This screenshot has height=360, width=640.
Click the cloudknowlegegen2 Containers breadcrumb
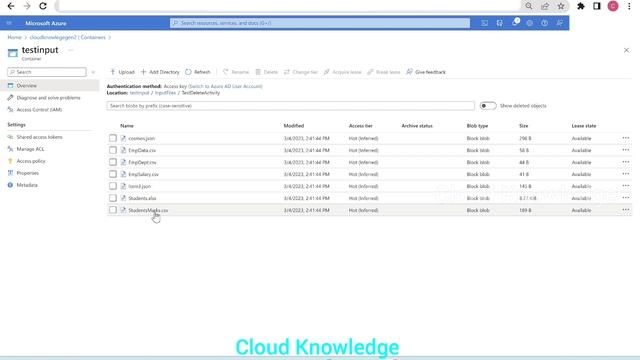67,37
